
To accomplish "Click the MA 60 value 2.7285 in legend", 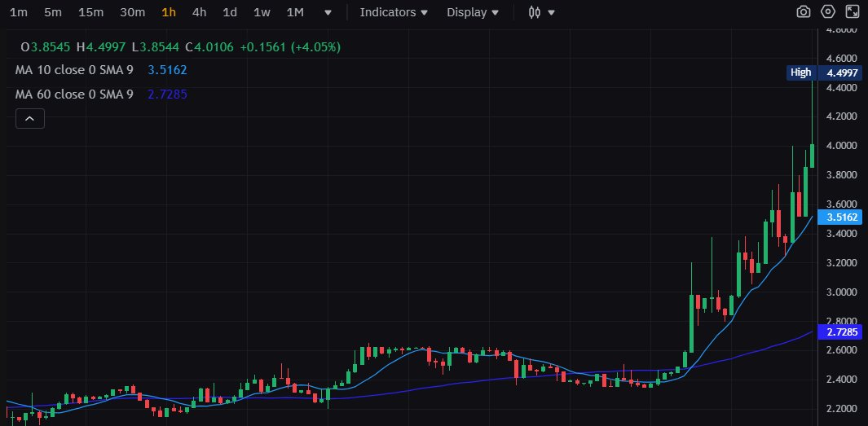I will [167, 94].
